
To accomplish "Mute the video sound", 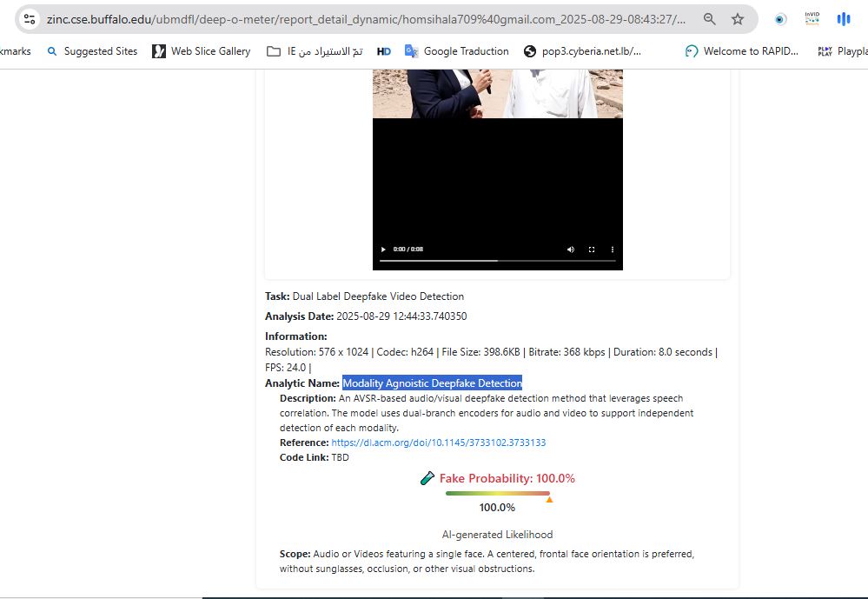I will coord(571,250).
